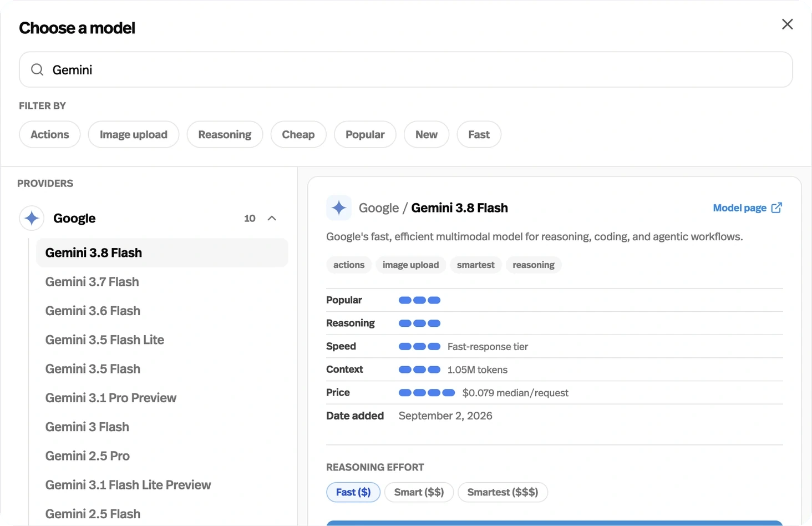Click the Fast-response tier text
Screen dimensions: 812x526
point(488,347)
